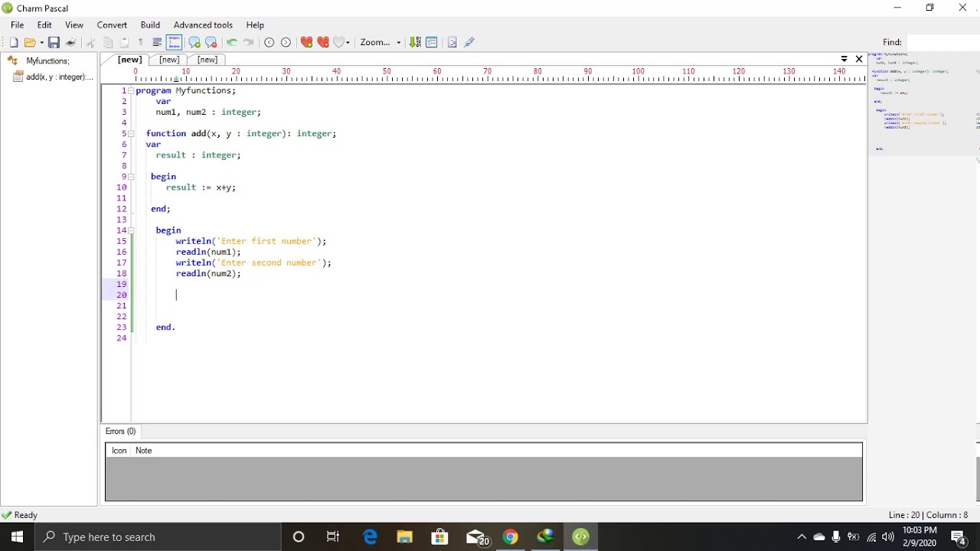Open a file with the folder icon
The image size is (980, 551).
click(30, 43)
